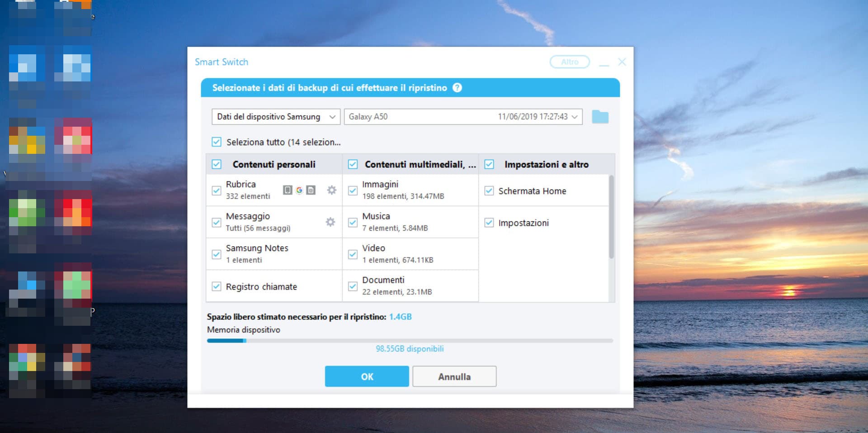Viewport: 868px width, 433px height.
Task: Click the Smart Switch logo text
Action: coord(222,62)
